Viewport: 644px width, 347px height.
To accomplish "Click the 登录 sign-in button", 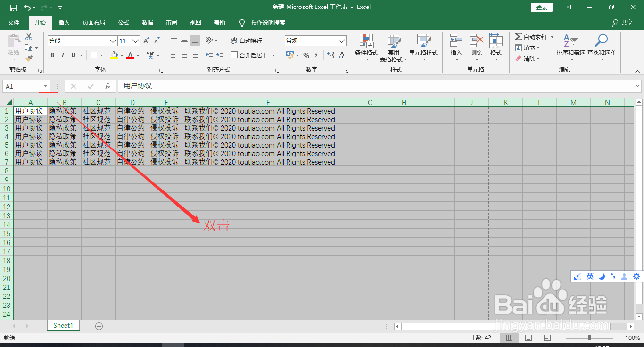I will click(x=542, y=7).
